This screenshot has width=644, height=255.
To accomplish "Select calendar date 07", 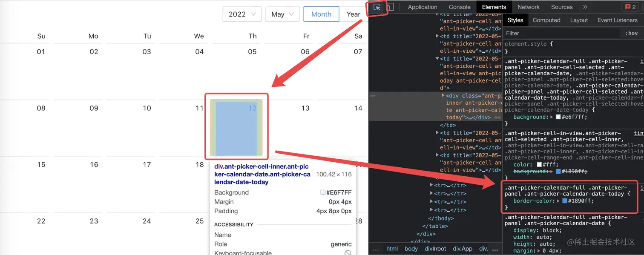I will coord(358,52).
